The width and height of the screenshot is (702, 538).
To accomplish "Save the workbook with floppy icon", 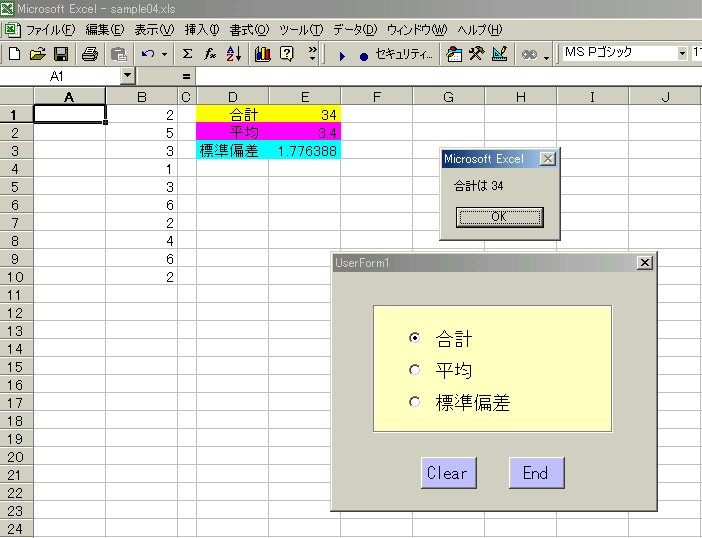I will [x=60, y=54].
